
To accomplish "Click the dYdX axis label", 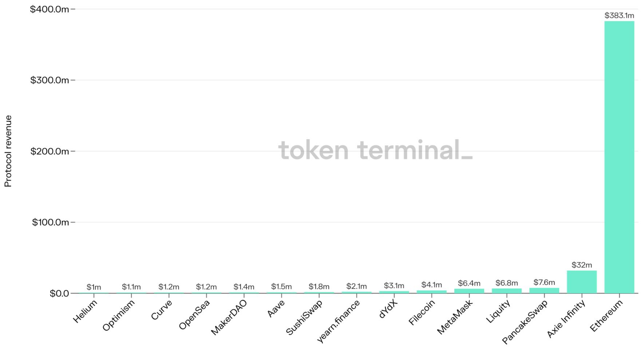I will tap(388, 309).
